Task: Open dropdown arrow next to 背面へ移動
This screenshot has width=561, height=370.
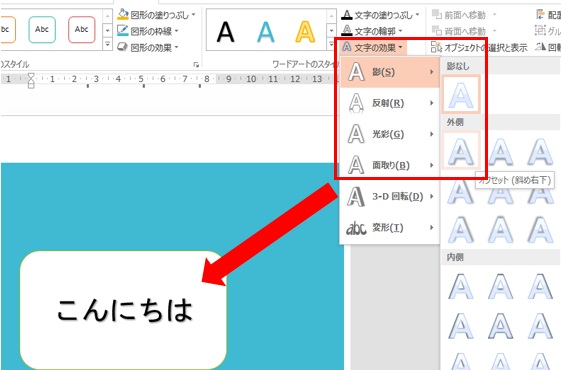Action: (494, 31)
